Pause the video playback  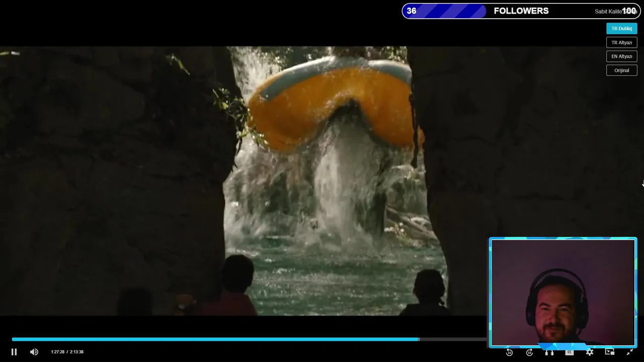point(14,352)
